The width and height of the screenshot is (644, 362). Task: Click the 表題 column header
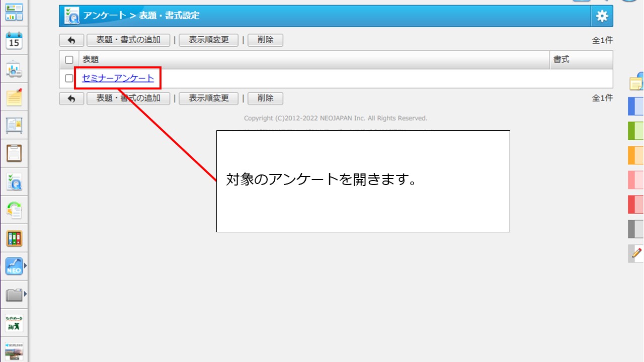click(x=314, y=60)
